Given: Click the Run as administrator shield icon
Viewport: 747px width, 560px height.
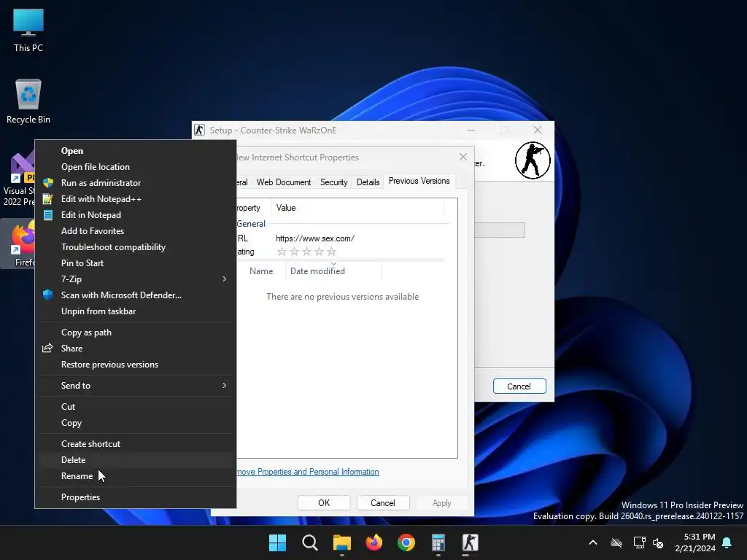Looking at the screenshot, I should [x=48, y=183].
